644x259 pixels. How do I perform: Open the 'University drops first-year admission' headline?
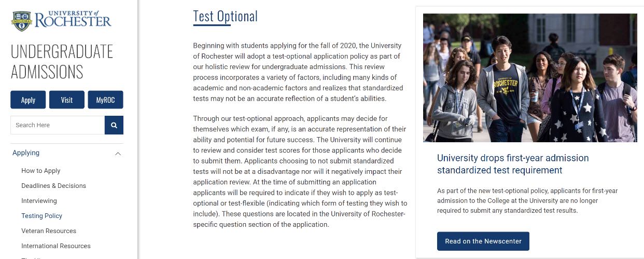512,164
